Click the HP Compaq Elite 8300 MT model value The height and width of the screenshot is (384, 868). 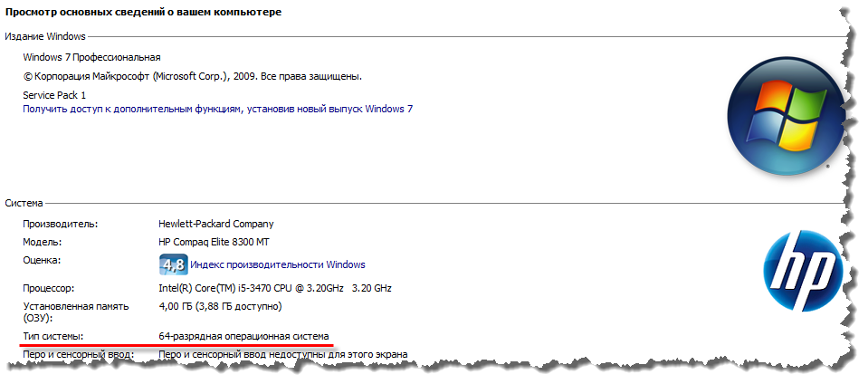pyautogui.click(x=213, y=242)
